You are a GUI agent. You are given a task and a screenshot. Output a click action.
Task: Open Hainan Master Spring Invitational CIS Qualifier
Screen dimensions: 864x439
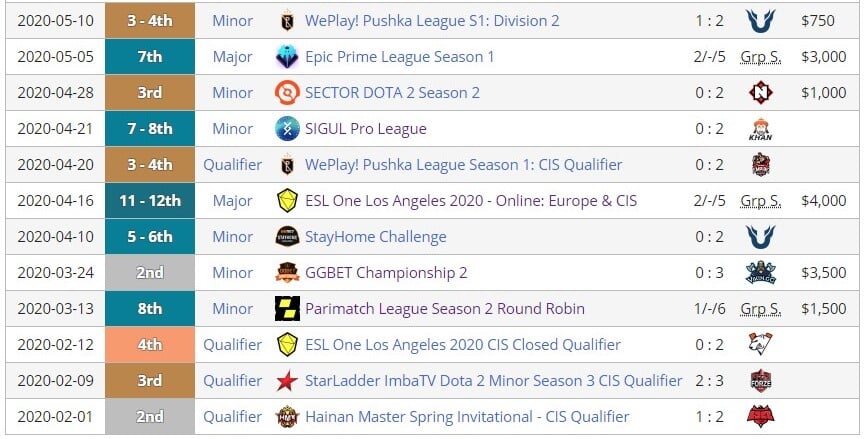[x=467, y=417]
